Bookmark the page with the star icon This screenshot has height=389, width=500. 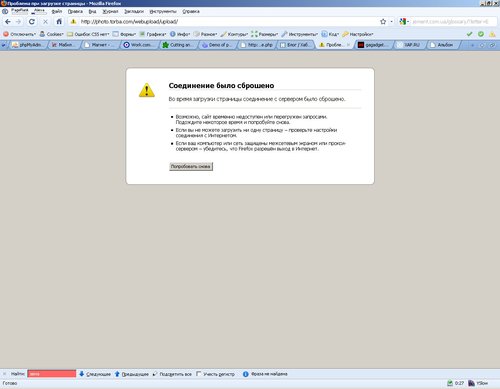[383, 22]
